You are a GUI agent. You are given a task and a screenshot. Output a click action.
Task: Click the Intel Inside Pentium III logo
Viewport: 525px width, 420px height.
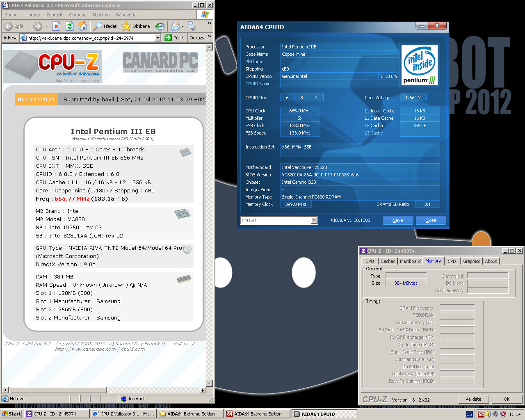419,65
